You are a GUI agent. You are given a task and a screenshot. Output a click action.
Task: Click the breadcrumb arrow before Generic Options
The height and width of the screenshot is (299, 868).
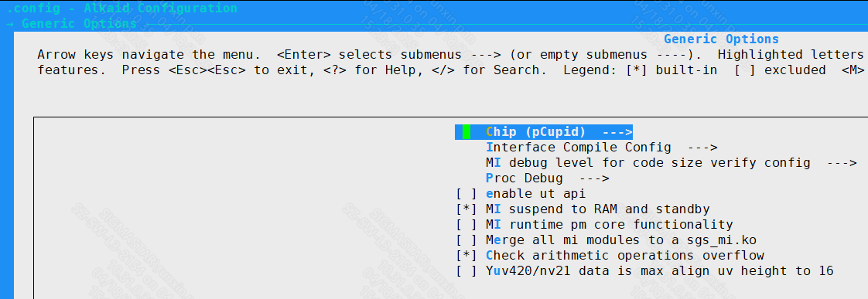[x=11, y=24]
